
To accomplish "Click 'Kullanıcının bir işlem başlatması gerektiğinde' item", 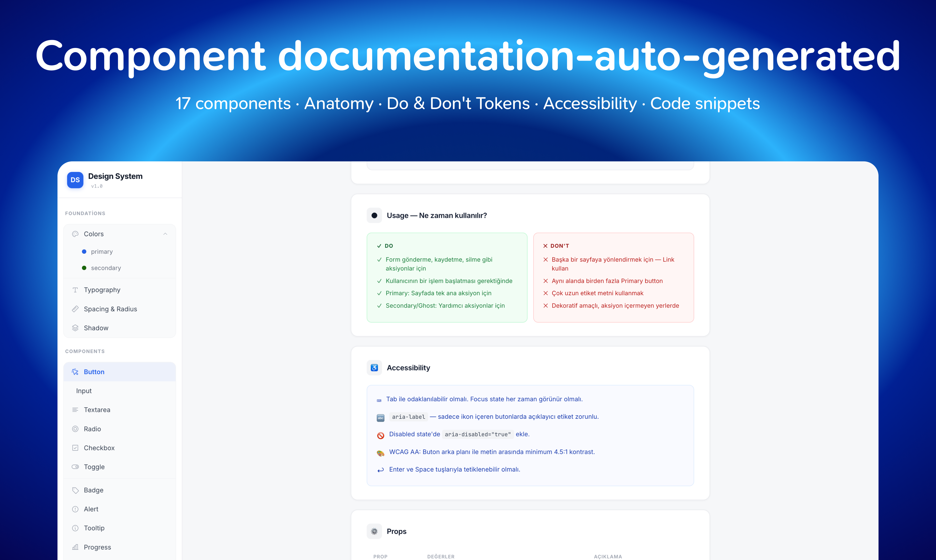I will pyautogui.click(x=449, y=281).
